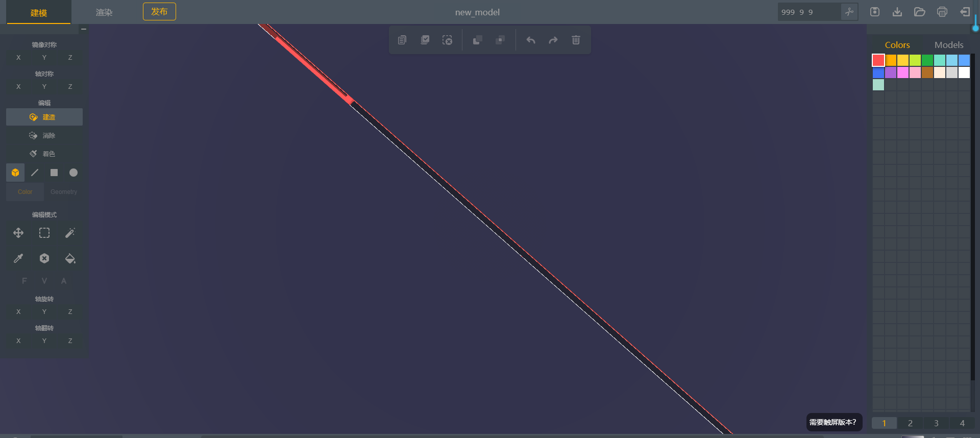Toggle 镜像对称 Y mirror

[x=44, y=58]
